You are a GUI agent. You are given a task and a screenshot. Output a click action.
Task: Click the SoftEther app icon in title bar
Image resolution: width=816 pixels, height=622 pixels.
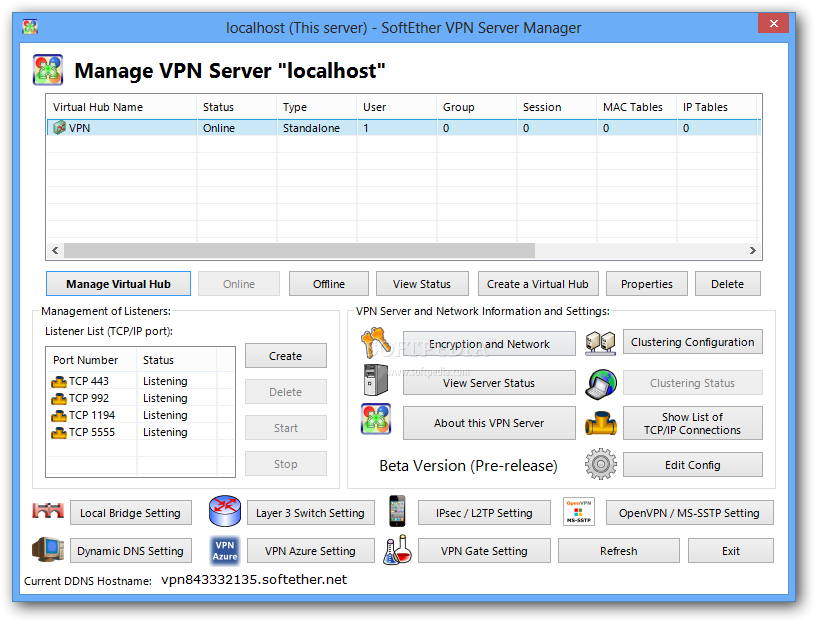(30, 27)
